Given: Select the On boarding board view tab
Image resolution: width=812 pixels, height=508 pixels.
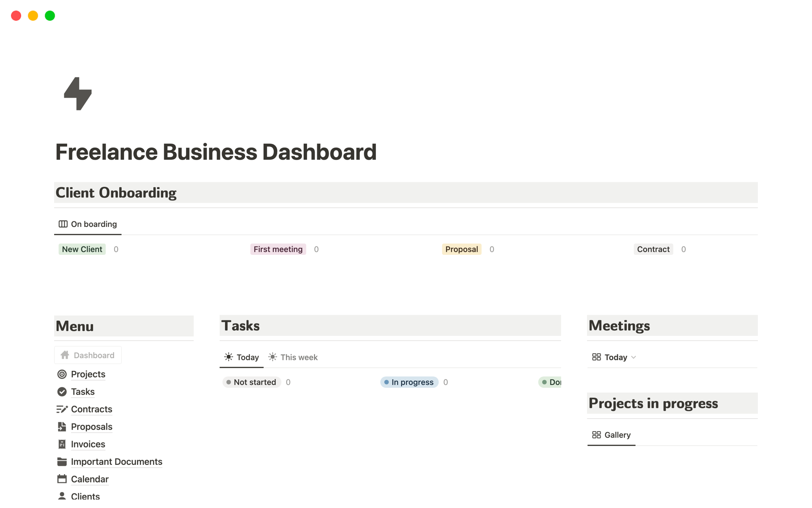Looking at the screenshot, I should pos(88,224).
